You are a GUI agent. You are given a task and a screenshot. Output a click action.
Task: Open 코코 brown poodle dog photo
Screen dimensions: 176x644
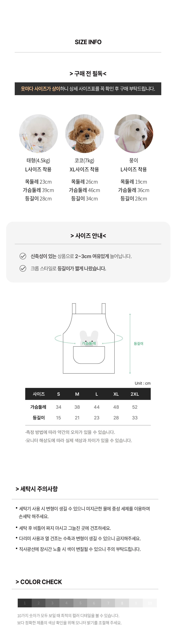[84, 134]
